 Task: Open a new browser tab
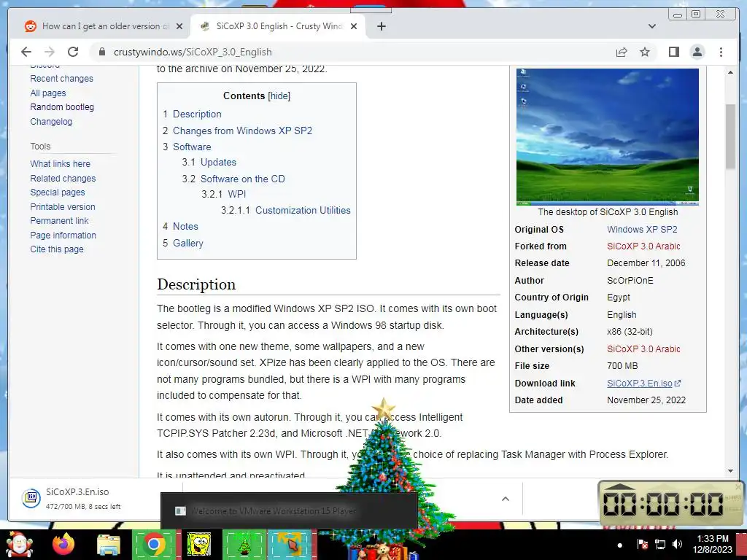point(381,26)
